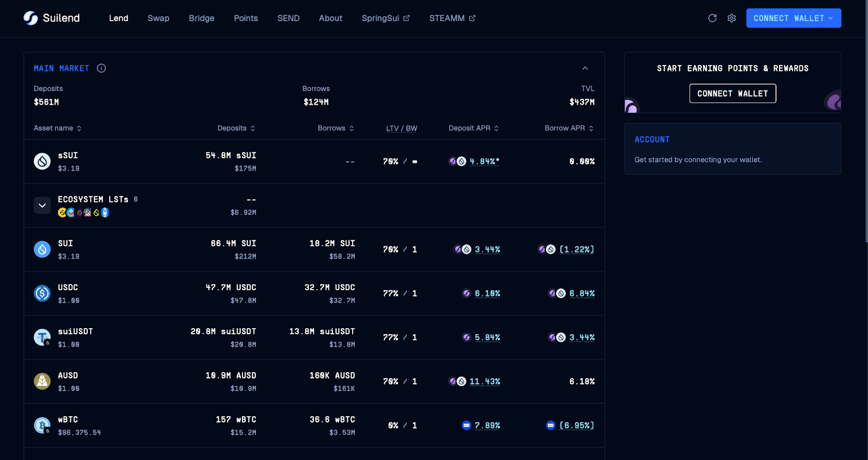Click the ACCOUNT panel heading
The height and width of the screenshot is (460, 868).
click(652, 139)
